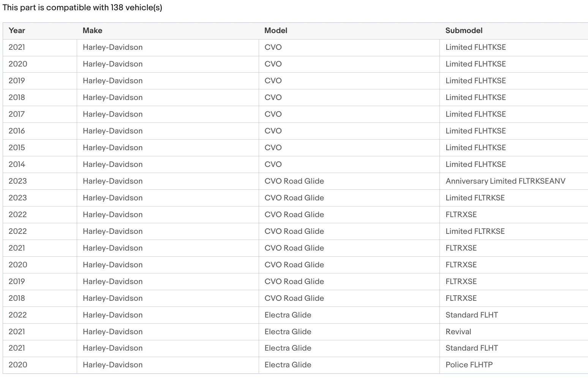This screenshot has height=378, width=588.
Task: Click "Electra Glide" in the Police FLHTP row
Action: [288, 365]
